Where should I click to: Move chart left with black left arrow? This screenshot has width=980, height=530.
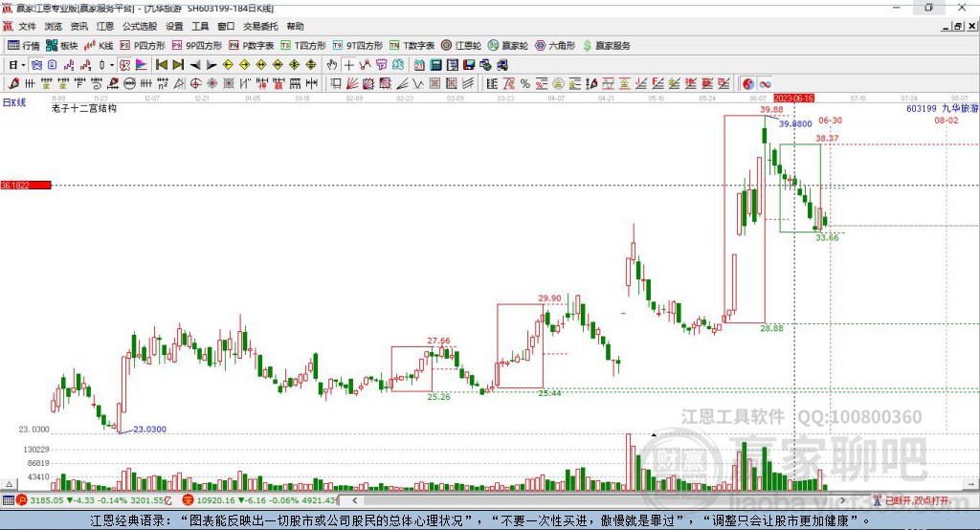(x=195, y=65)
